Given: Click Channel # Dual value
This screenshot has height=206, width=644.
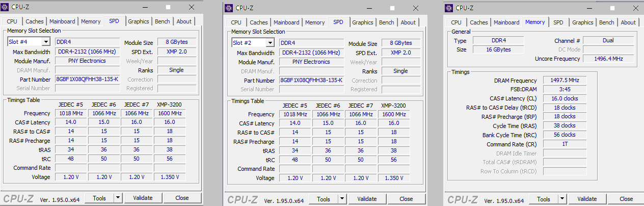Looking at the screenshot, I should [x=608, y=40].
